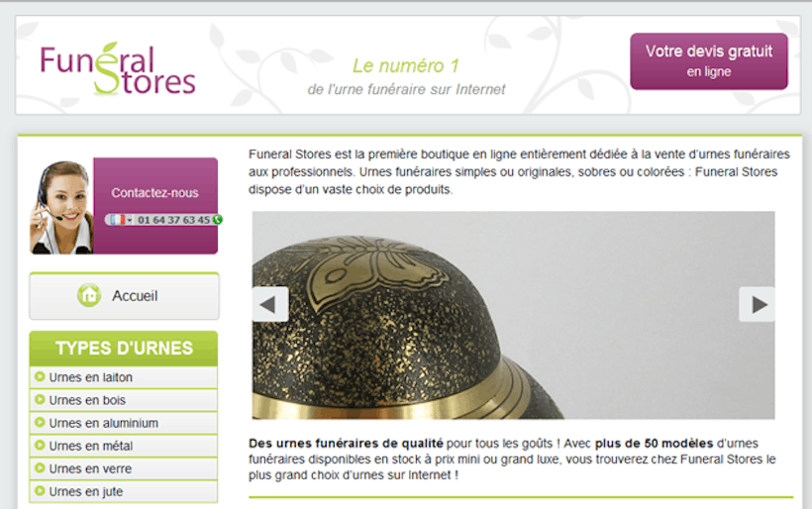Show the previous slideshow image

(269, 304)
